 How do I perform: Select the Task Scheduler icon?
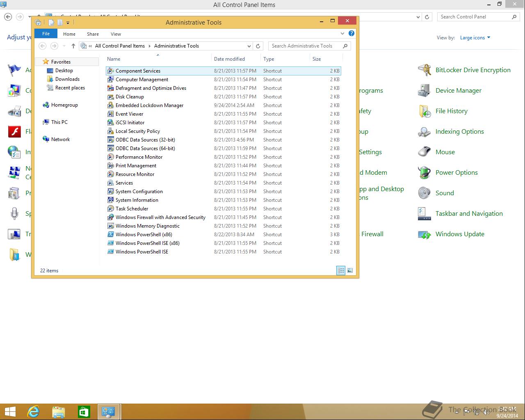point(110,209)
